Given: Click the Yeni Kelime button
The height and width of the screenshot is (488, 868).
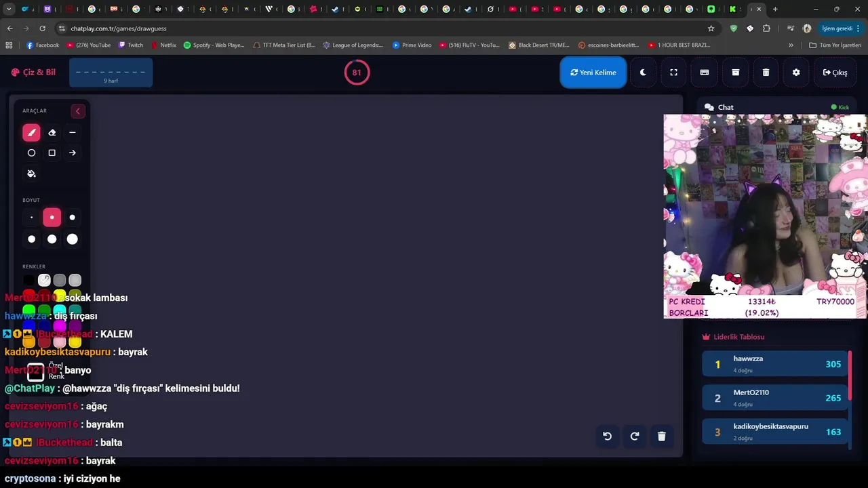Looking at the screenshot, I should [x=593, y=73].
